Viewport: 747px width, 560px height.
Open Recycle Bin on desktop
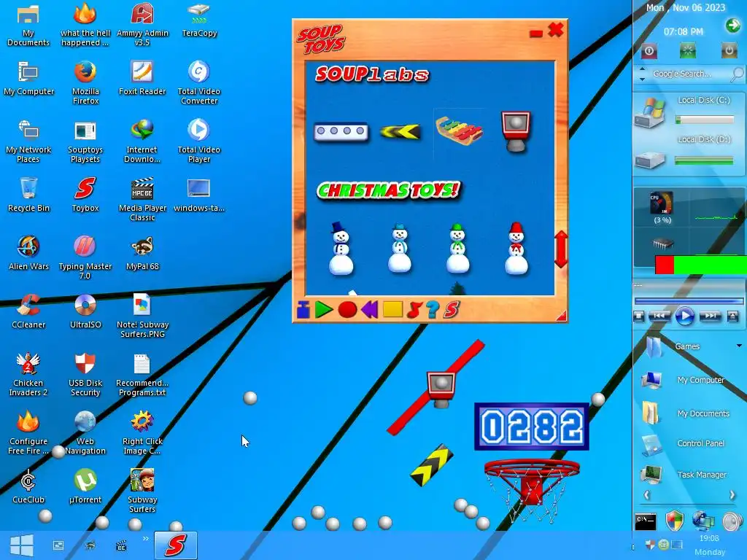pos(28,195)
